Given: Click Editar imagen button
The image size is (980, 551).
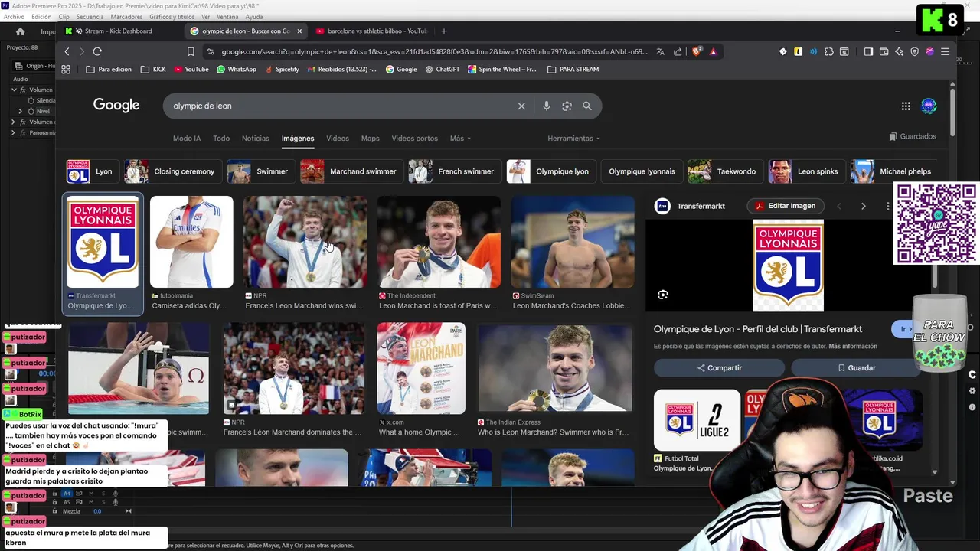Looking at the screenshot, I should [x=786, y=206].
